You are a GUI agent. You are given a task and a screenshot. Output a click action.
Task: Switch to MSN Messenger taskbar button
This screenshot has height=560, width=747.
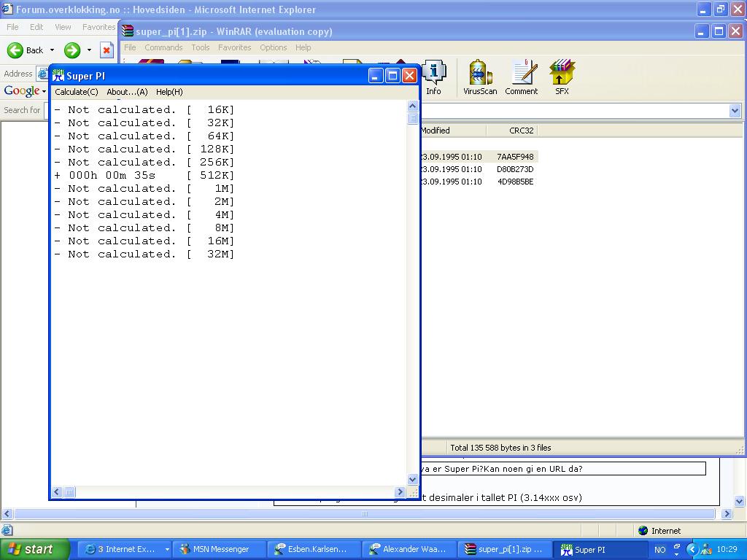tap(219, 549)
